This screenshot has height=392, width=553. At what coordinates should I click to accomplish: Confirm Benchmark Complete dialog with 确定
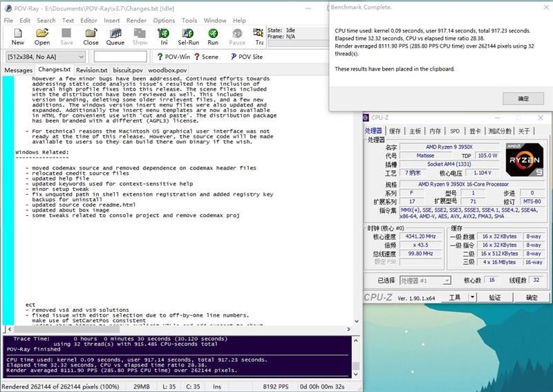point(523,98)
